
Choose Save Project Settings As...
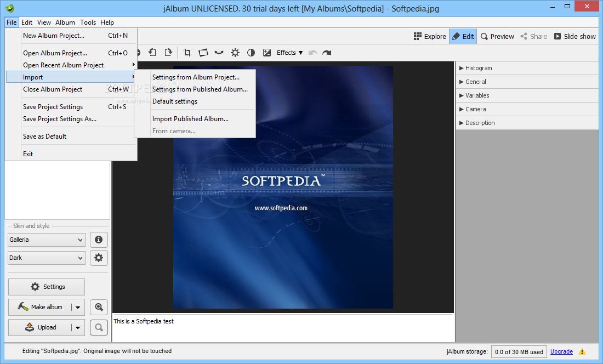pyautogui.click(x=71, y=119)
